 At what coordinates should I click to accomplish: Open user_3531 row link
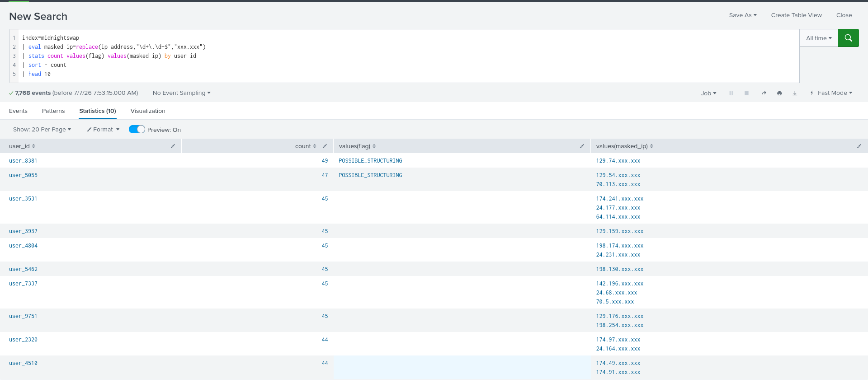[23, 199]
